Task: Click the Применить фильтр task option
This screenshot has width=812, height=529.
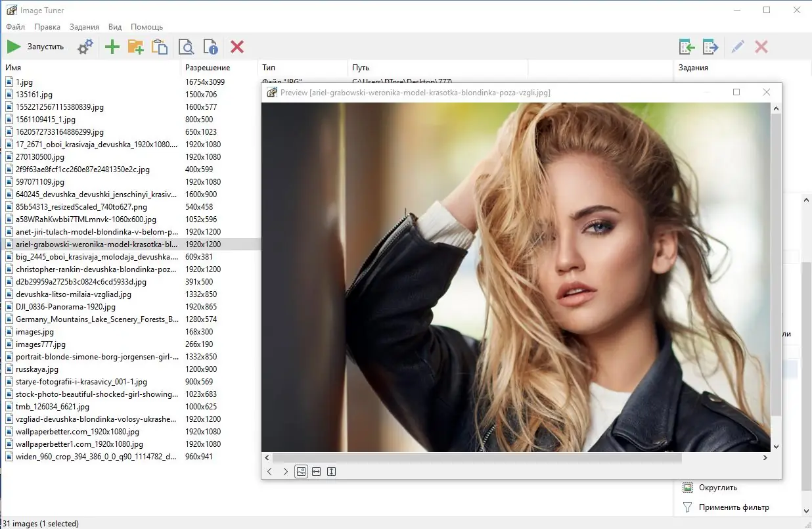Action: [734, 507]
